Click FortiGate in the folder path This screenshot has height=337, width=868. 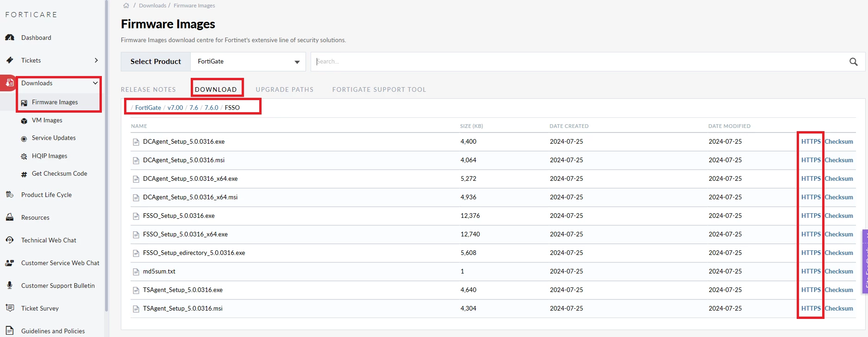pos(148,108)
